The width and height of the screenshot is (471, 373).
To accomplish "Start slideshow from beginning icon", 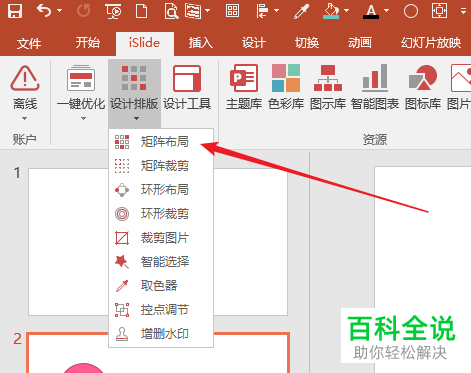I will (113, 11).
